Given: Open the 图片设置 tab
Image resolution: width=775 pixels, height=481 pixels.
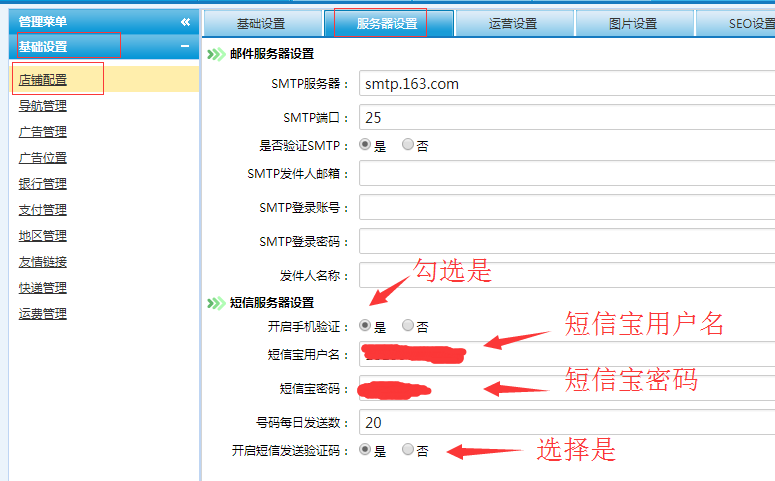Looking at the screenshot, I should point(633,23).
